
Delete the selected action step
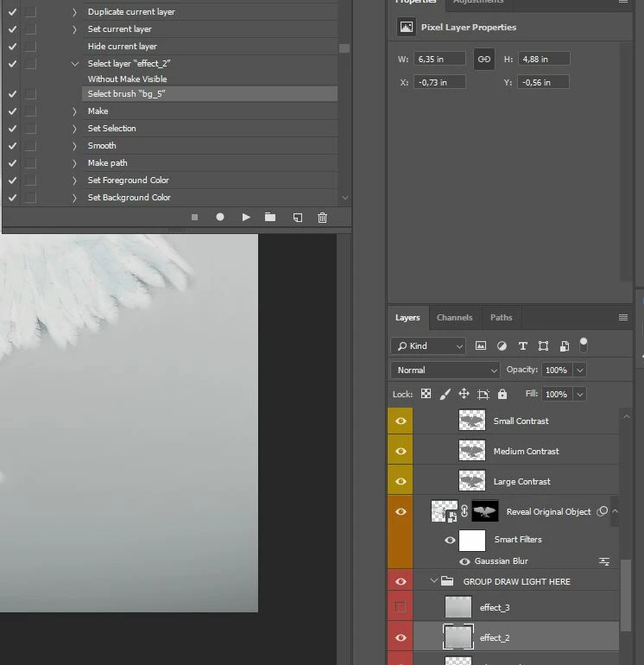322,218
